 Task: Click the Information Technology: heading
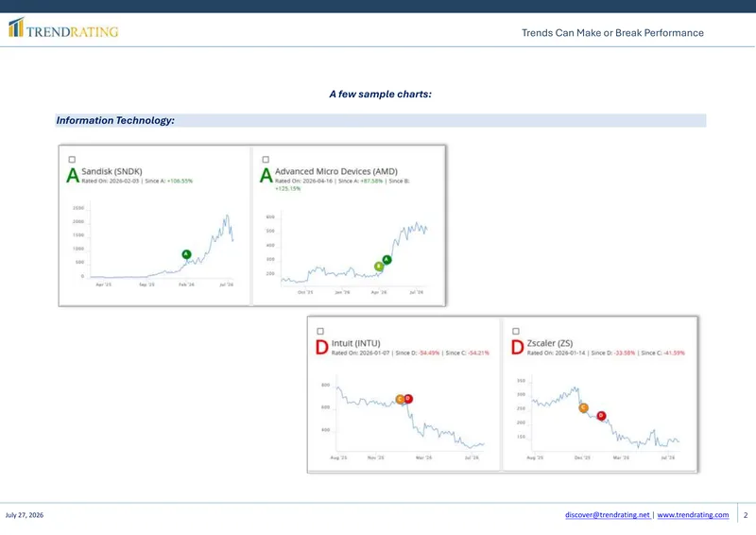(115, 120)
